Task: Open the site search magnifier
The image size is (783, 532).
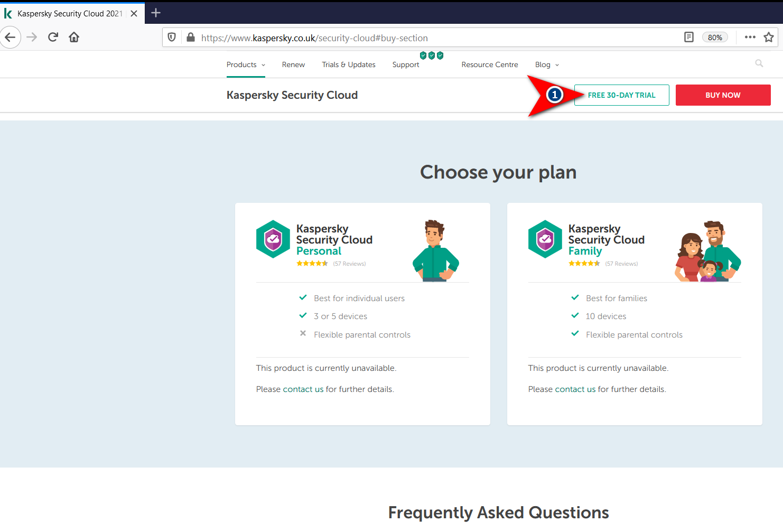Action: tap(759, 63)
